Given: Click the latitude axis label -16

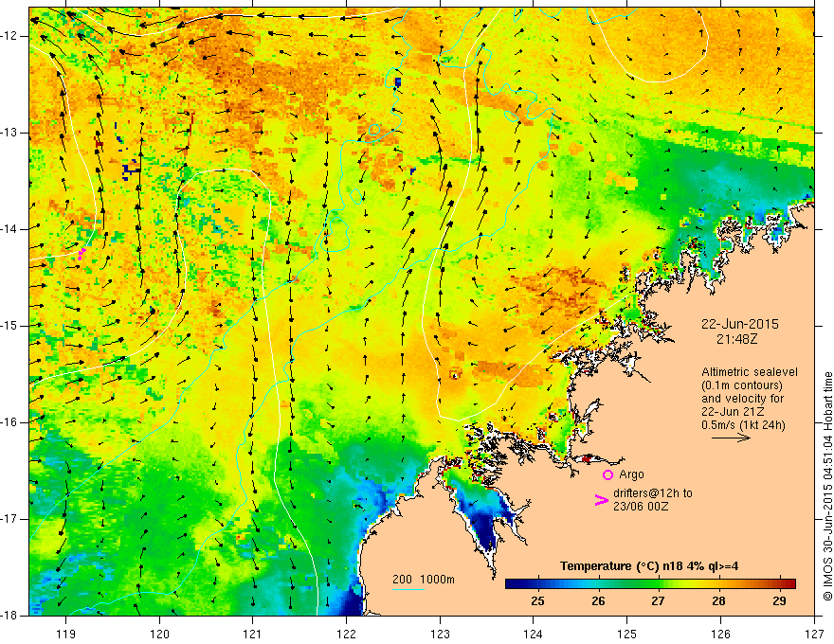Looking at the screenshot, I should 10,422.
